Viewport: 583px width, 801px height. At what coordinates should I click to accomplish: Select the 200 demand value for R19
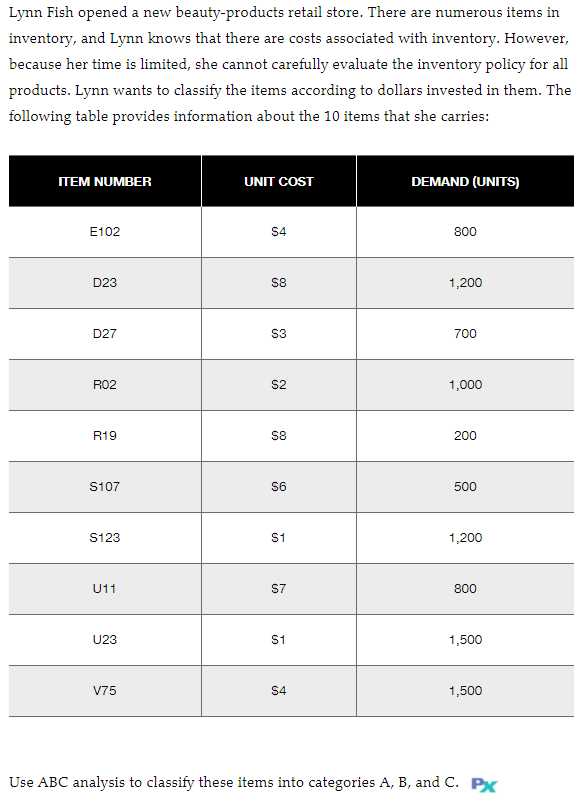click(x=465, y=436)
